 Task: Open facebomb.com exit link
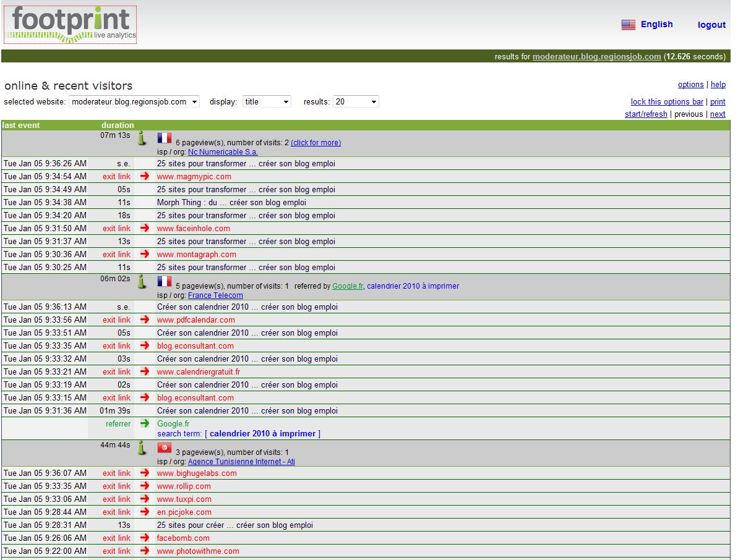pyautogui.click(x=183, y=538)
